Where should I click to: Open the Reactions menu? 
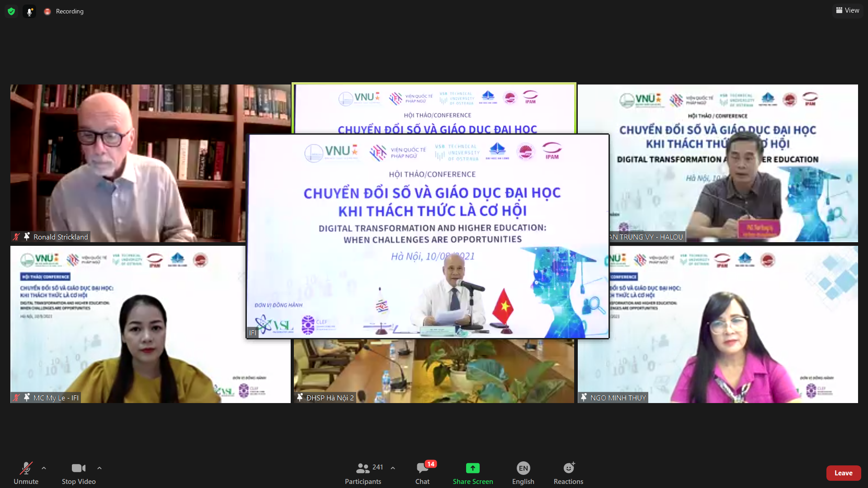pyautogui.click(x=568, y=473)
